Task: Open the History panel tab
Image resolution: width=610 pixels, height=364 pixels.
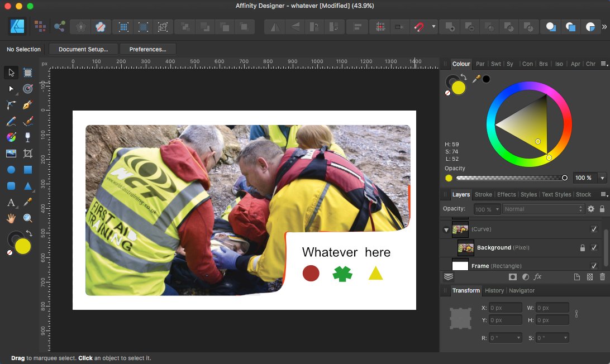Action: pyautogui.click(x=494, y=290)
